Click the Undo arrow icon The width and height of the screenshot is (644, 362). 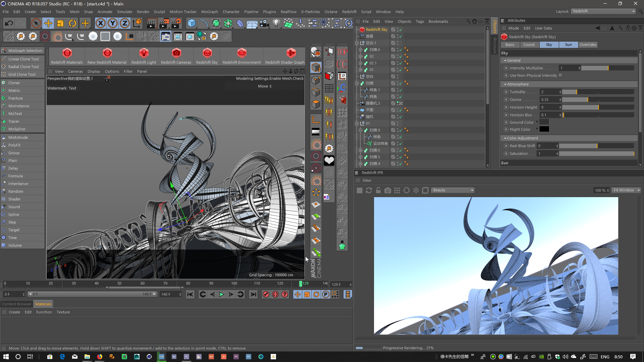(9, 23)
